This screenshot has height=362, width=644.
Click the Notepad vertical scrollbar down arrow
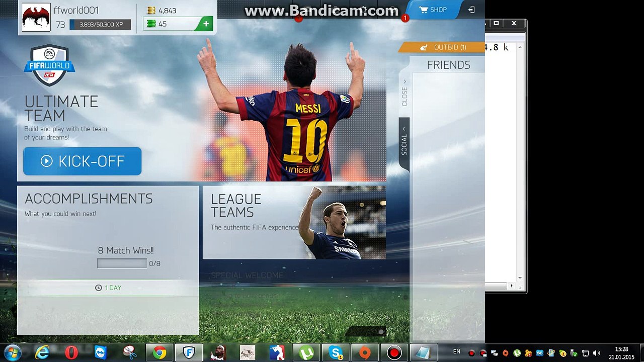(520, 278)
